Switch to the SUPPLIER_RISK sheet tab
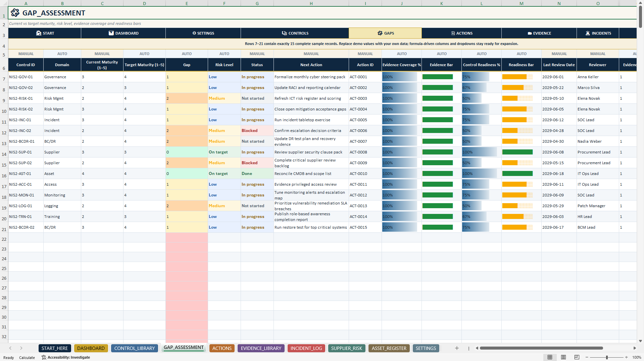Viewport: 644px width, 361px height. (x=347, y=348)
